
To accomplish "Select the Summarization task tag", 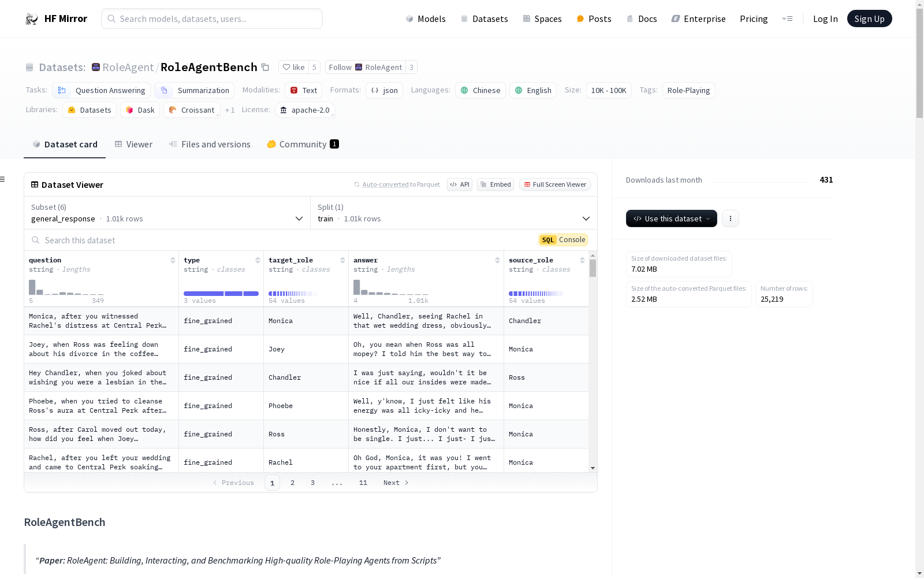I will 195,90.
